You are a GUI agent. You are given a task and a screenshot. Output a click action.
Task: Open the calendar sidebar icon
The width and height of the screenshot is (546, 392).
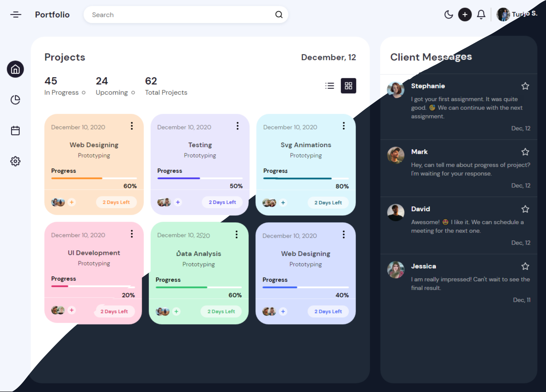tap(15, 130)
